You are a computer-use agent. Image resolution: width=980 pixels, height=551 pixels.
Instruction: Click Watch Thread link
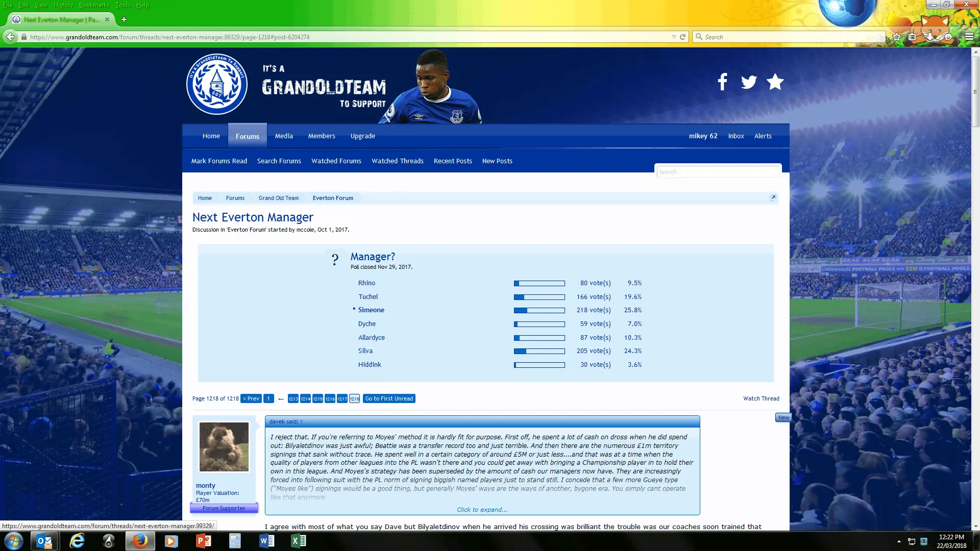(x=761, y=398)
